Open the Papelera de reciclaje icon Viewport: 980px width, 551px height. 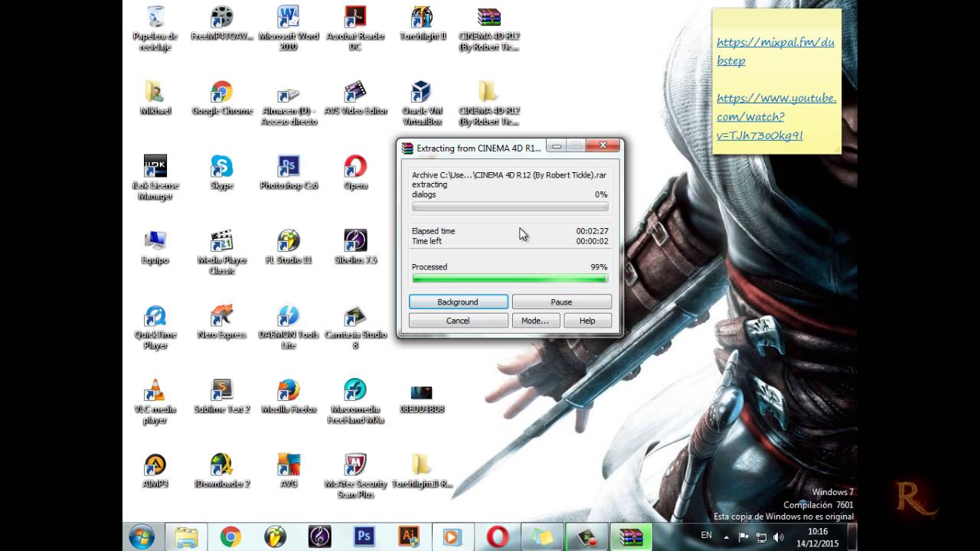[x=155, y=28]
